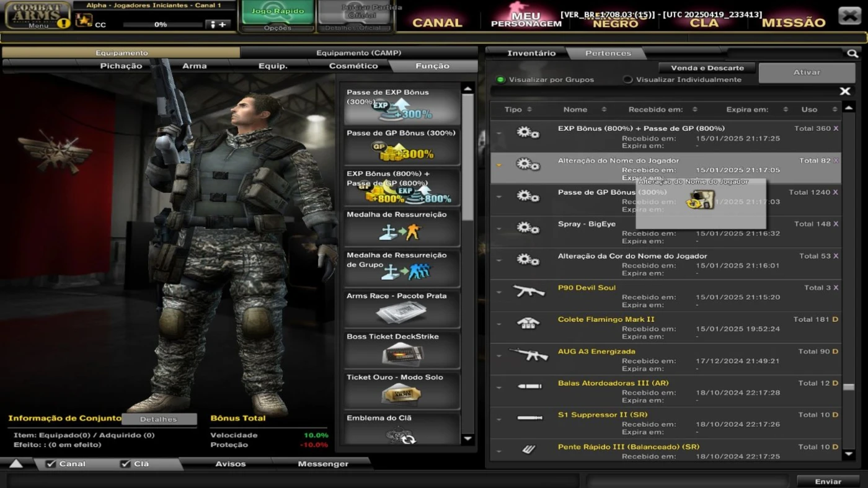Sort by the Expira em column header
868x488 pixels.
click(756, 110)
